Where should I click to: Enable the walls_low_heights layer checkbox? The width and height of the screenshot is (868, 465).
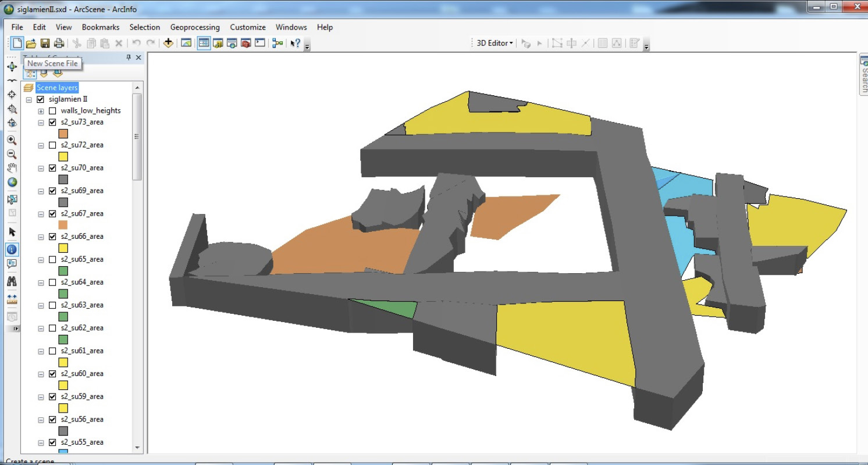coord(52,111)
